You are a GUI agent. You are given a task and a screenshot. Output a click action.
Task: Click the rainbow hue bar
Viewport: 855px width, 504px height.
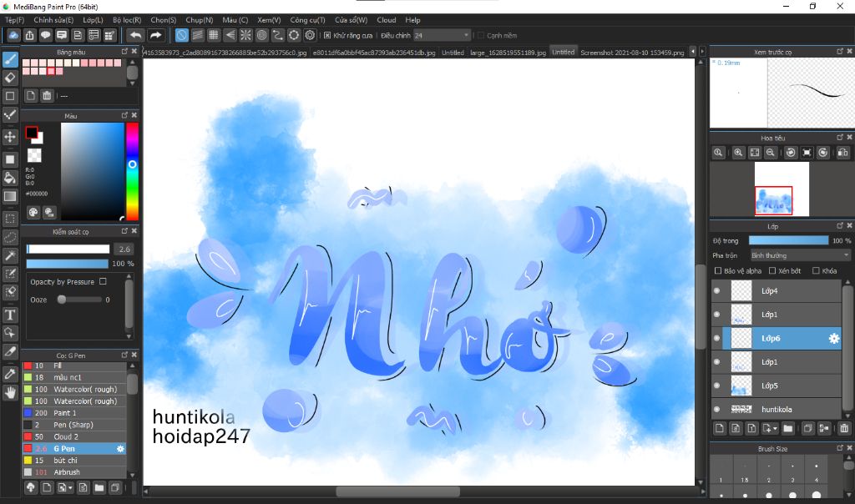click(132, 172)
